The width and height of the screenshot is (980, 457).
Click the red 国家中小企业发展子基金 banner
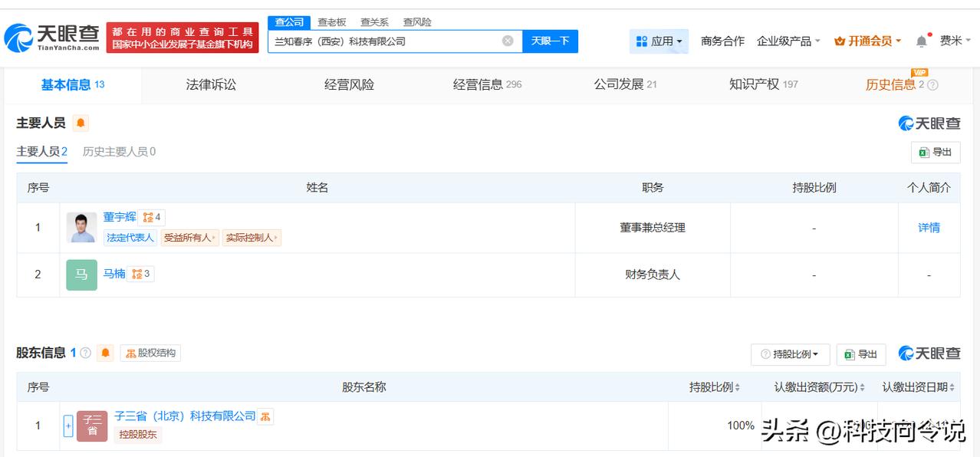tap(183, 38)
